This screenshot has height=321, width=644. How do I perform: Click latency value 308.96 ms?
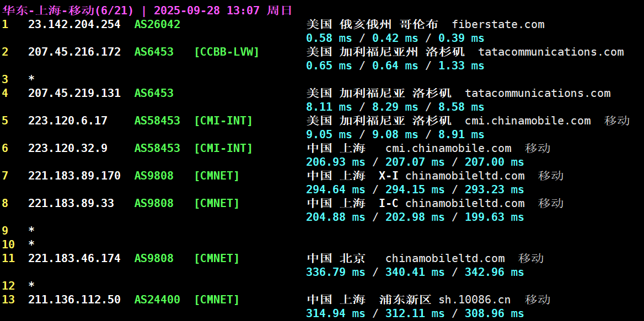(495, 314)
